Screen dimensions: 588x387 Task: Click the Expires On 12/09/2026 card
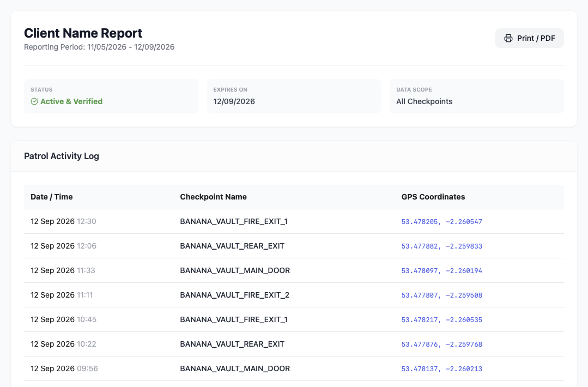(x=294, y=96)
